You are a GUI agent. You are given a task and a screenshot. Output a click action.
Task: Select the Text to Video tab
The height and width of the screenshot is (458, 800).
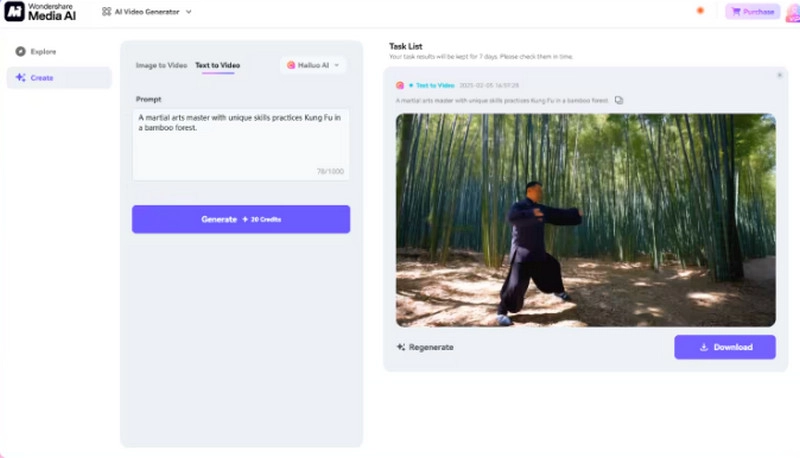click(x=217, y=65)
